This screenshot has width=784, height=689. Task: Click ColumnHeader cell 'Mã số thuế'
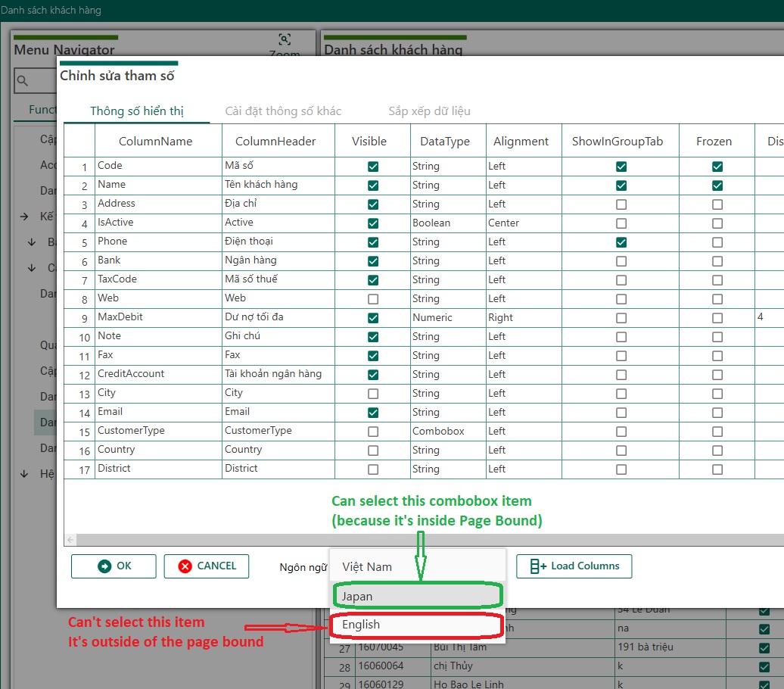(278, 279)
